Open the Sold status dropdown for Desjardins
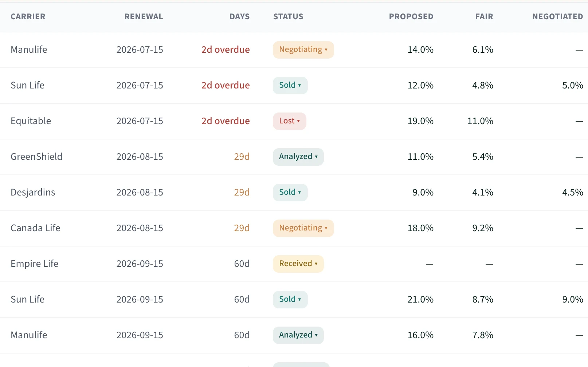Screen dimensions: 588x367 [290, 193]
